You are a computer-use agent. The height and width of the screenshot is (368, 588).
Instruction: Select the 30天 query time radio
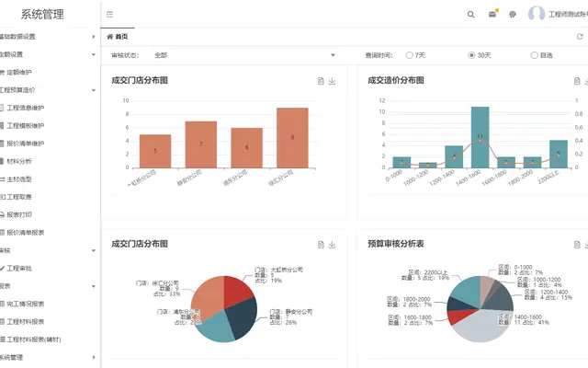pyautogui.click(x=471, y=55)
